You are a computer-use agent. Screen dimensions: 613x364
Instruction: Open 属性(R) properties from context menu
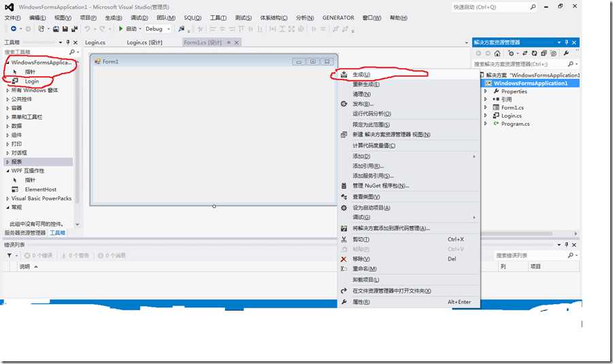tap(408, 302)
